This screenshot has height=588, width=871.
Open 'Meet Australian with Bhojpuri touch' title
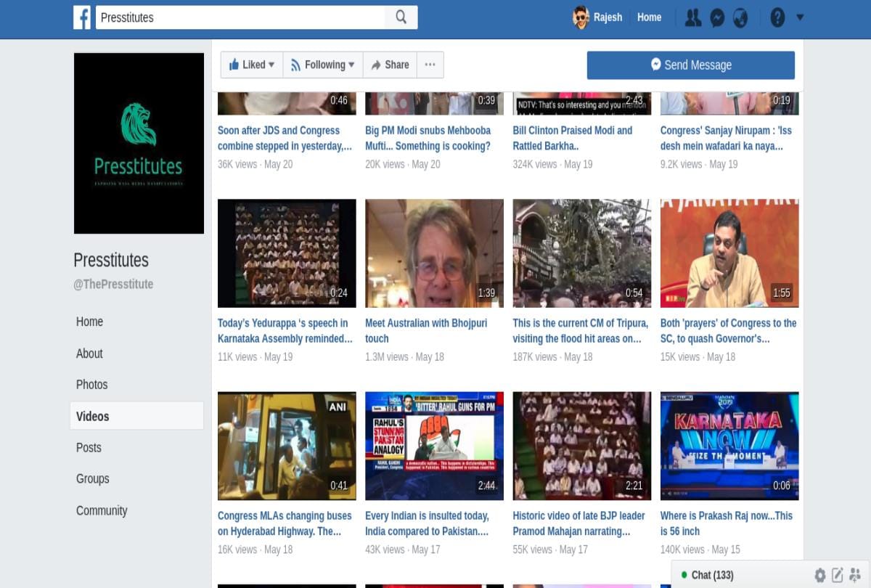click(426, 331)
